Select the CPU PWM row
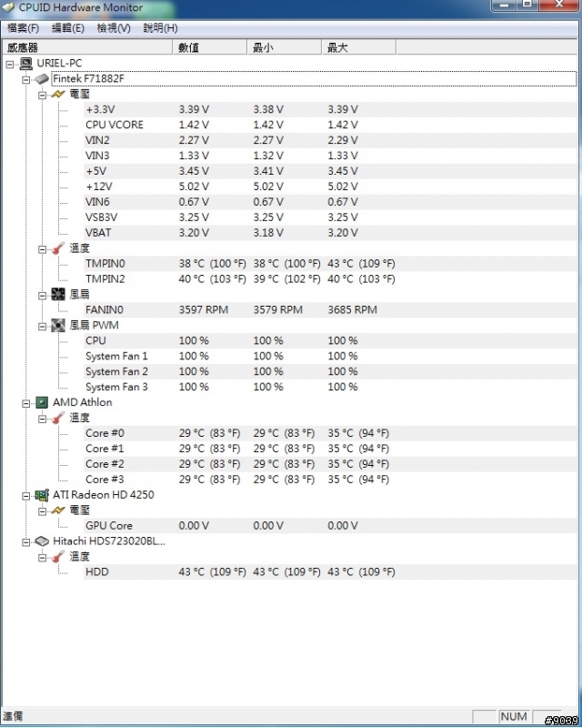 [x=330, y=340]
